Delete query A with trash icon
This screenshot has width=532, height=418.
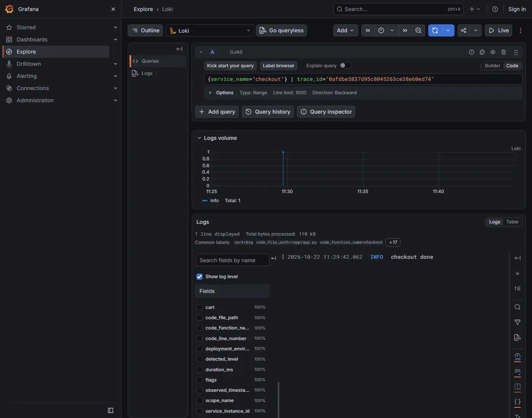pos(503,52)
